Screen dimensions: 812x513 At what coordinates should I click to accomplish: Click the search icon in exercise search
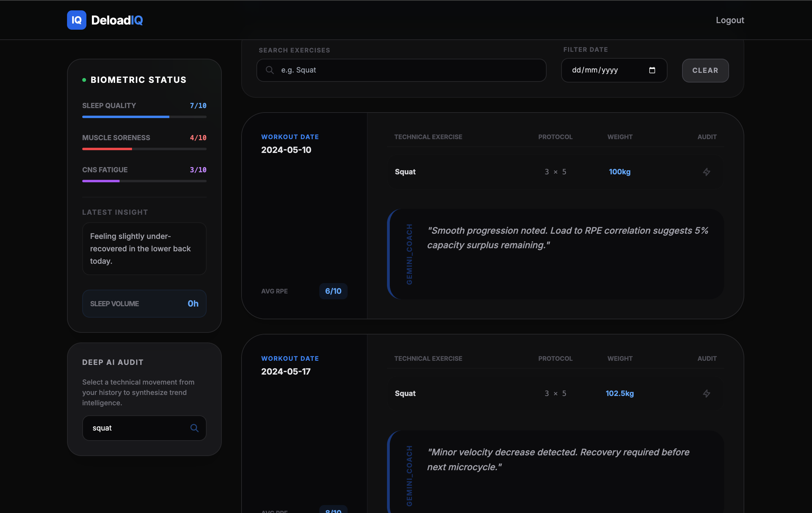[x=270, y=70]
